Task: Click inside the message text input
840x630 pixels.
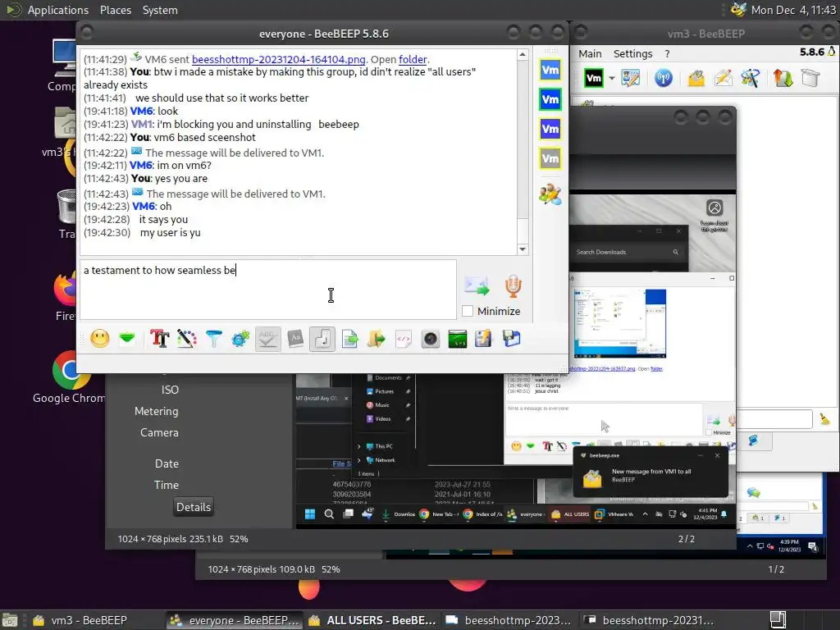Action: (268, 290)
